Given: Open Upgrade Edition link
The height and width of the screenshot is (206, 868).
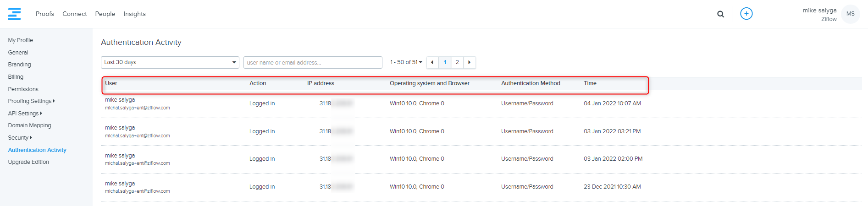Looking at the screenshot, I should tap(28, 162).
